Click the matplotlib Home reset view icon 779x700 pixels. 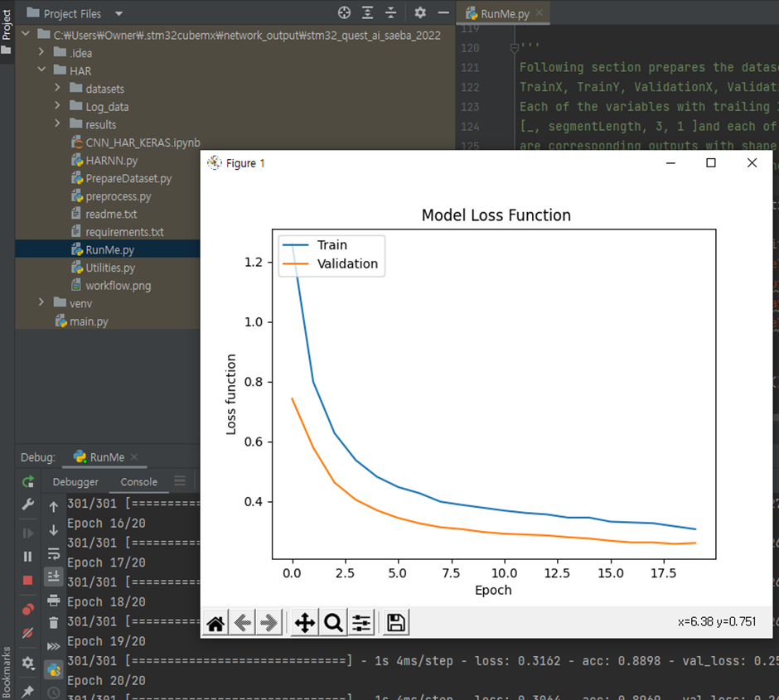click(215, 623)
